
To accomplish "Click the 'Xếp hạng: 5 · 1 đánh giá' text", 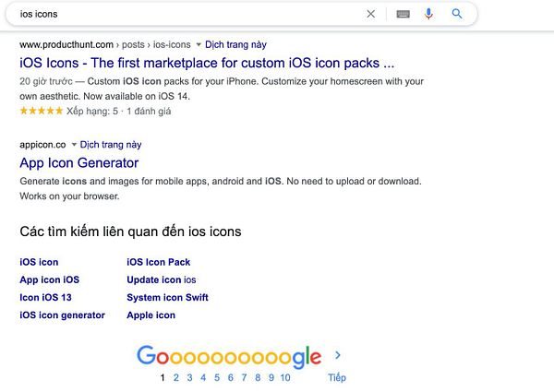I will (119, 111).
